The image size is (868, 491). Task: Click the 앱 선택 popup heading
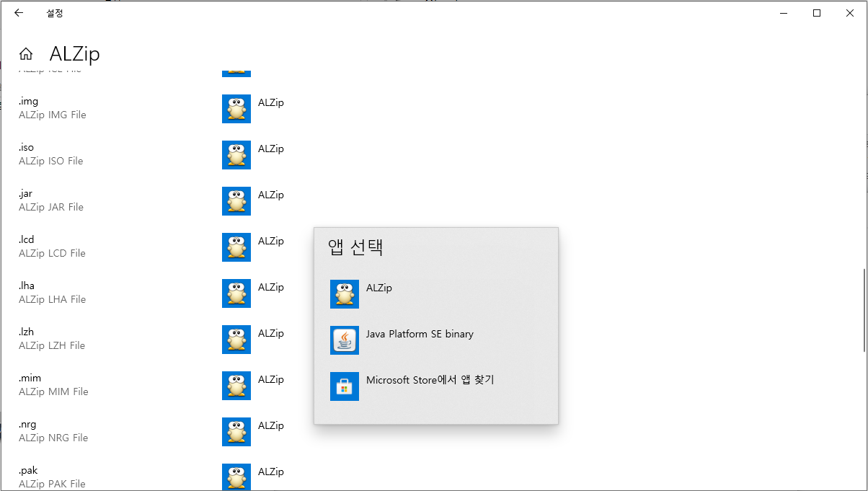tap(355, 247)
